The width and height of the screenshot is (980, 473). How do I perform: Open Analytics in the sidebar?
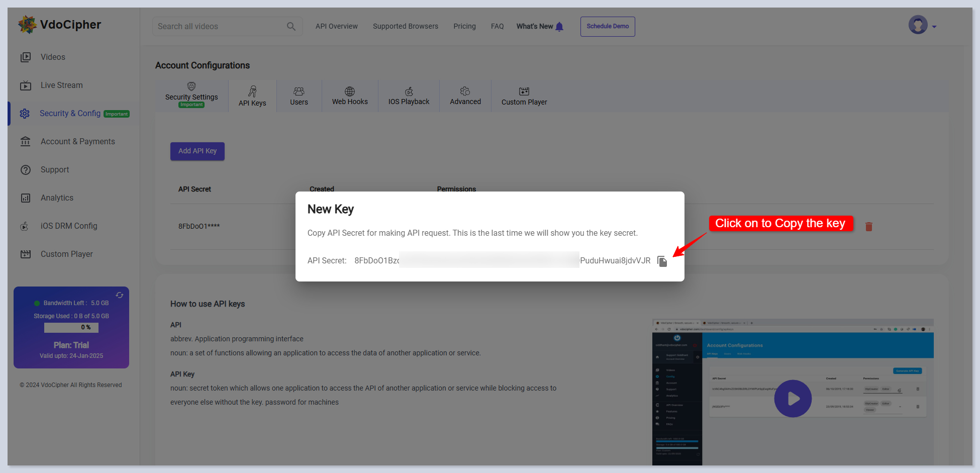(57, 198)
